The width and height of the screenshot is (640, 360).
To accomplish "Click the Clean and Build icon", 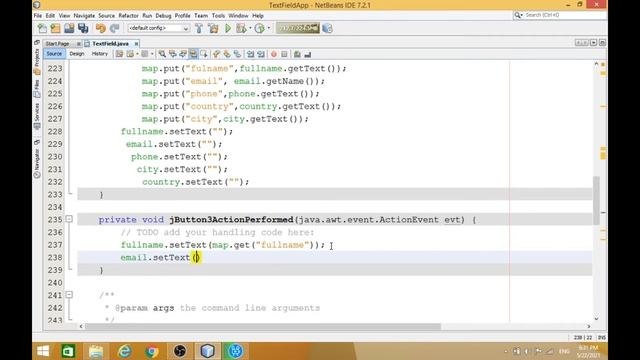I will coord(213,28).
